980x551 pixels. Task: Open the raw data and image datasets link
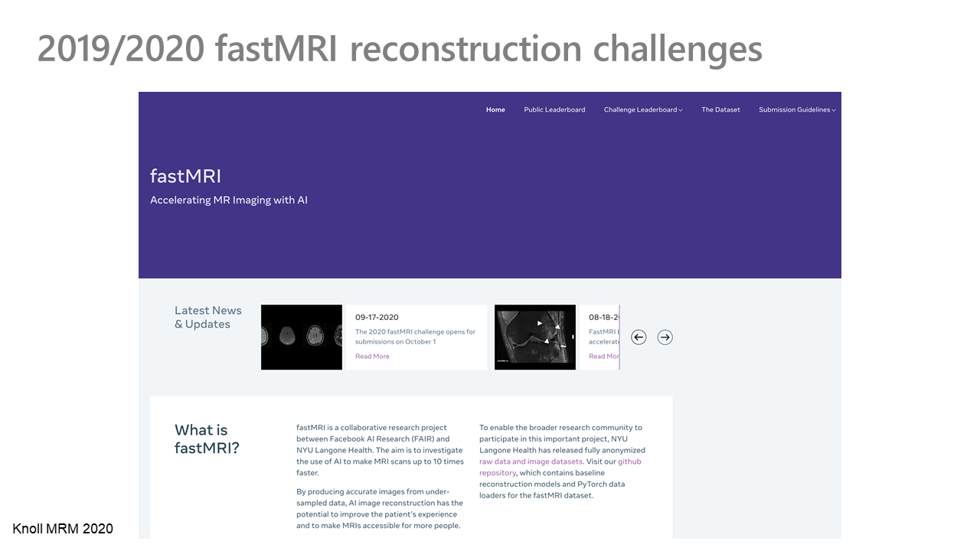pos(531,461)
